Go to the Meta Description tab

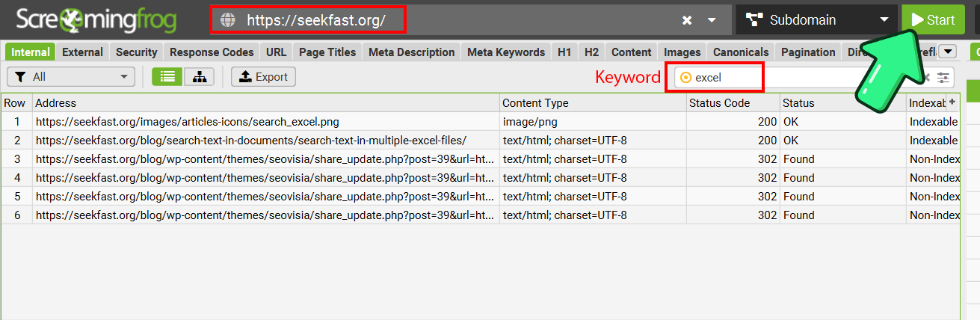411,52
